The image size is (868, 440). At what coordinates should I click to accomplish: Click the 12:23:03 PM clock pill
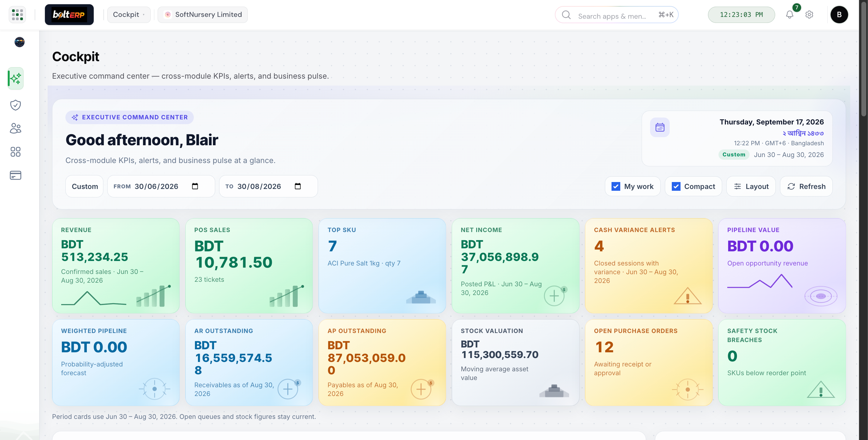click(741, 14)
